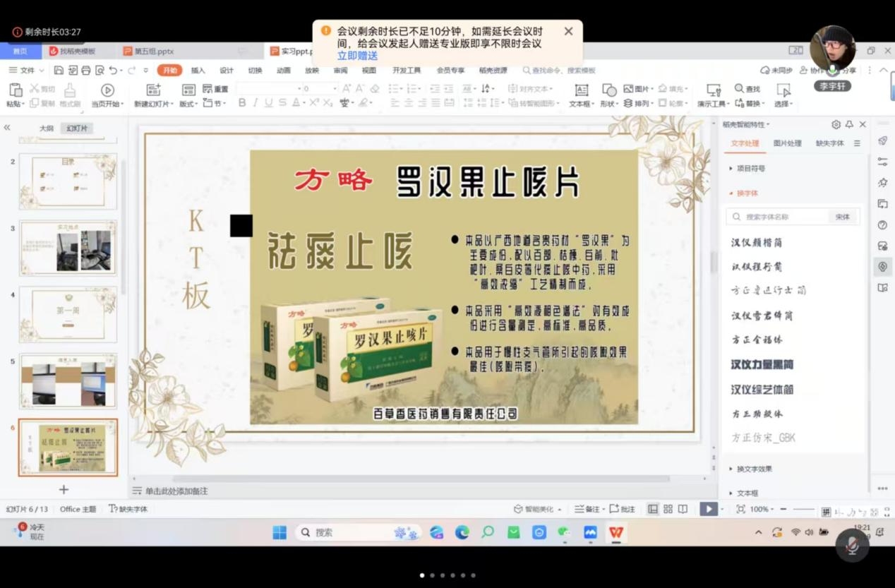Toggle Bold text formatting

coord(242,103)
